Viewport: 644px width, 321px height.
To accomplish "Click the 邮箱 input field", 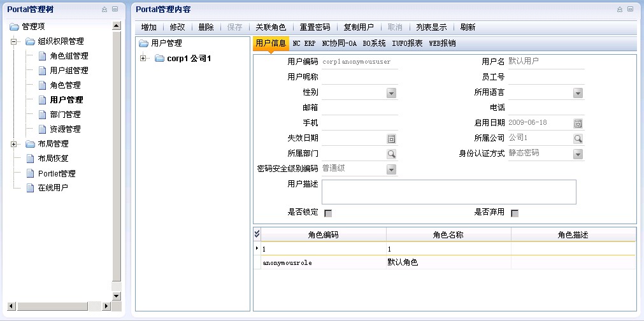I will pos(360,108).
